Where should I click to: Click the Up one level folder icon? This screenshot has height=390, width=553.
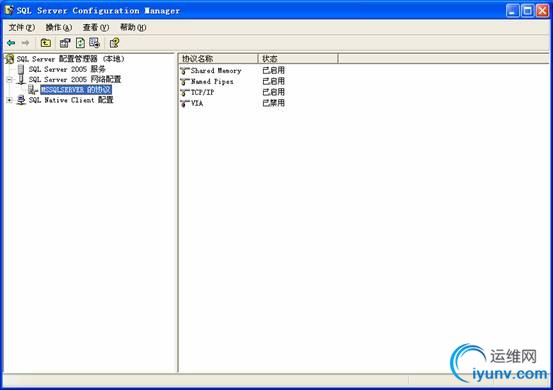45,43
